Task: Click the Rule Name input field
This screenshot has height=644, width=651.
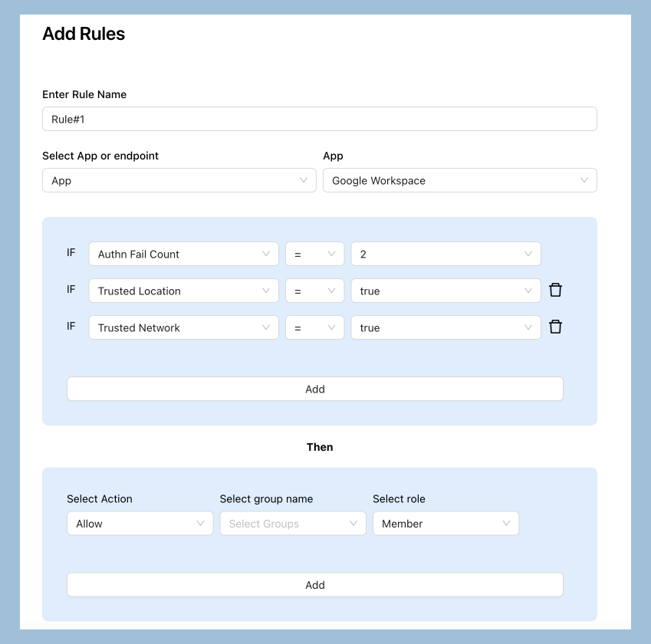Action: (319, 119)
